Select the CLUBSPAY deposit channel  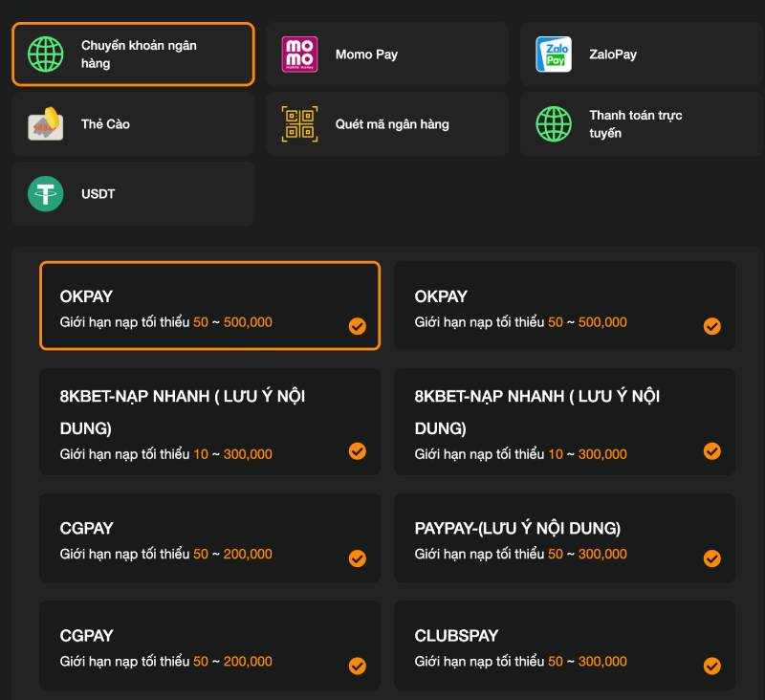pyautogui.click(x=564, y=645)
